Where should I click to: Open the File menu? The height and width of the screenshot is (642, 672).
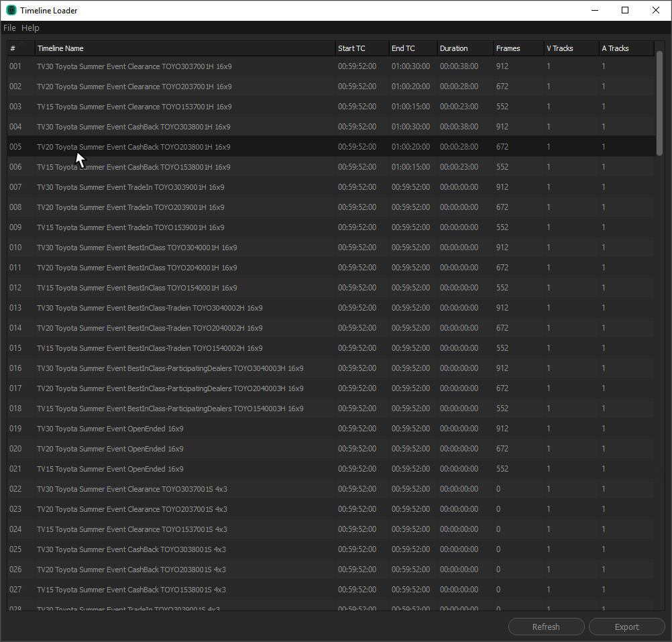[x=9, y=28]
